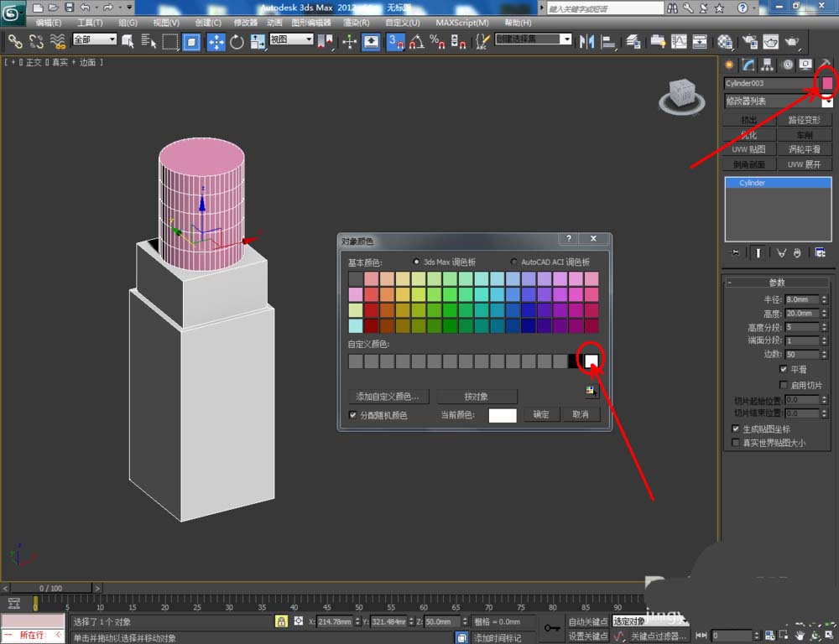The width and height of the screenshot is (839, 644).
Task: Enable the 启用切片 checkbox
Action: click(783, 385)
